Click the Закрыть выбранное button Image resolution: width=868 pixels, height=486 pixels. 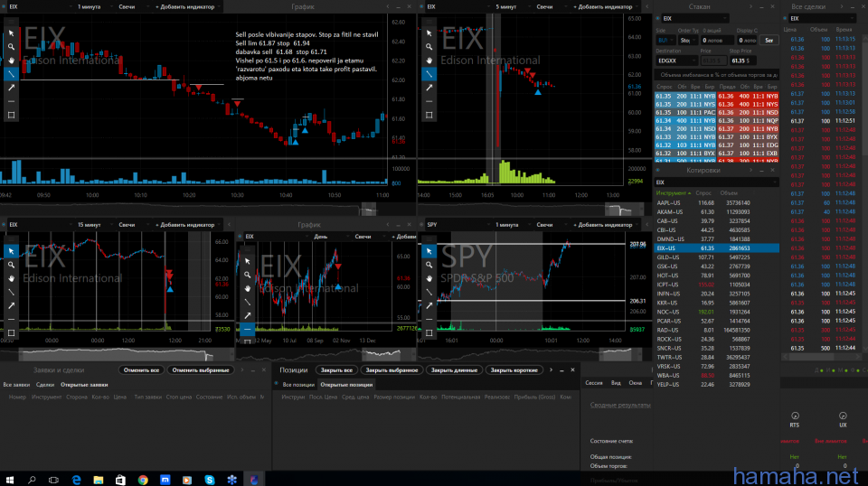[392, 369]
